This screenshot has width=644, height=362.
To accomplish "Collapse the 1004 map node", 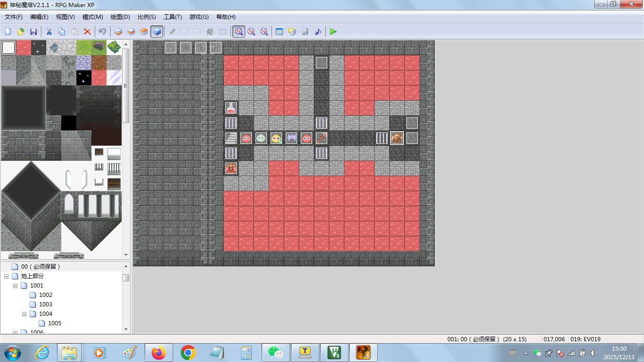I will (x=25, y=314).
